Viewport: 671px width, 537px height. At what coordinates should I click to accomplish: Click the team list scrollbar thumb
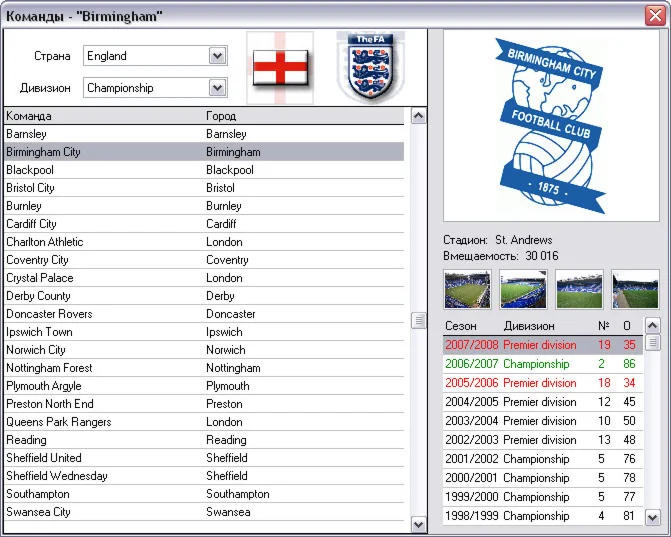[418, 320]
